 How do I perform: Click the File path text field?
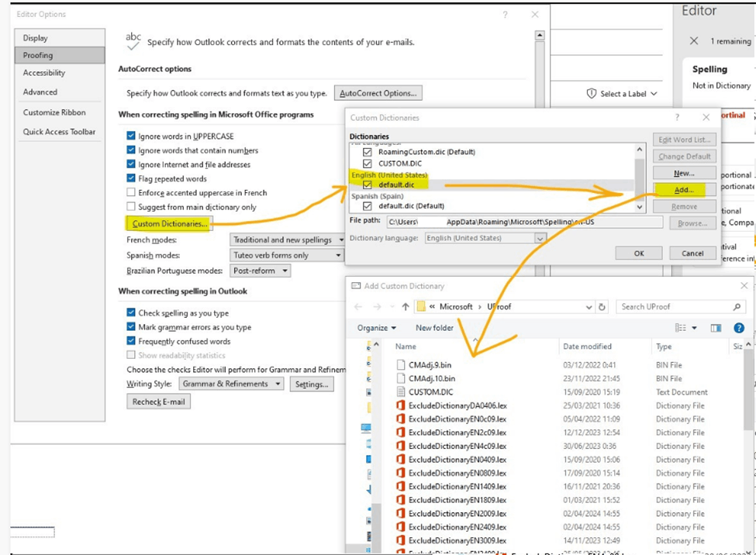click(525, 222)
